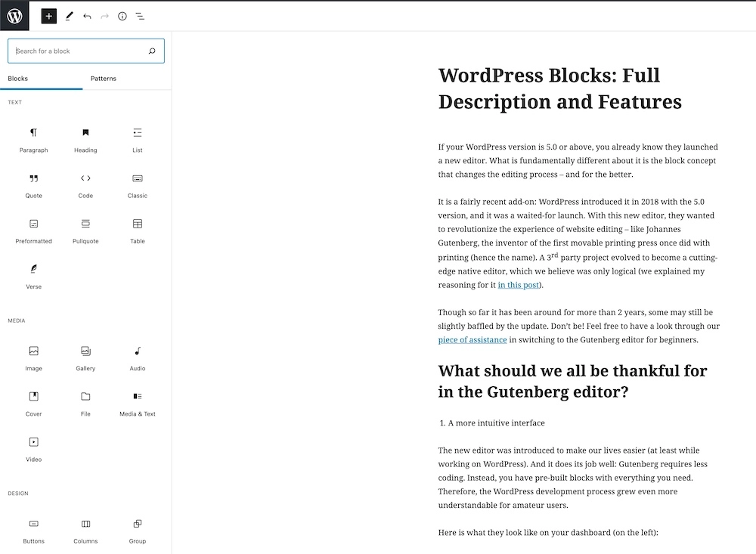Focus the Search for a block field

click(x=86, y=51)
